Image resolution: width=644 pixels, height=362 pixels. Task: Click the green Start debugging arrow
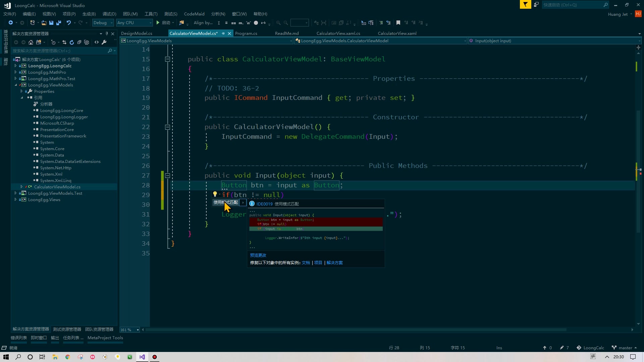point(158,23)
